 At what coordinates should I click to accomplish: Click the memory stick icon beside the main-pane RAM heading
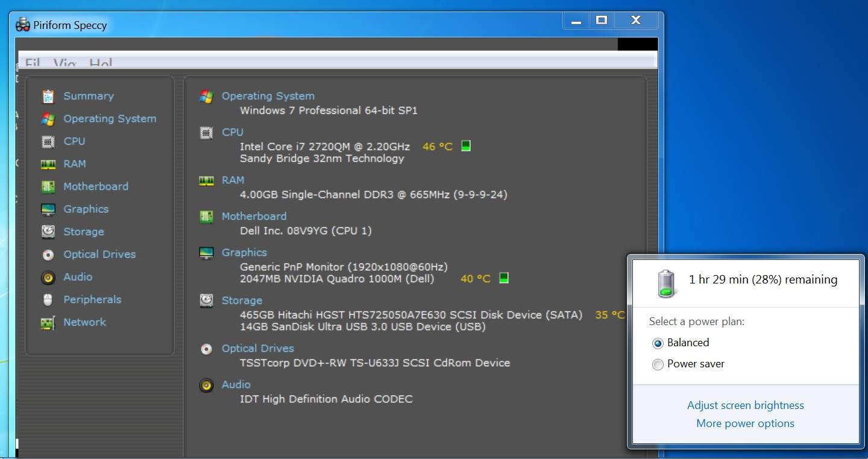tap(206, 180)
